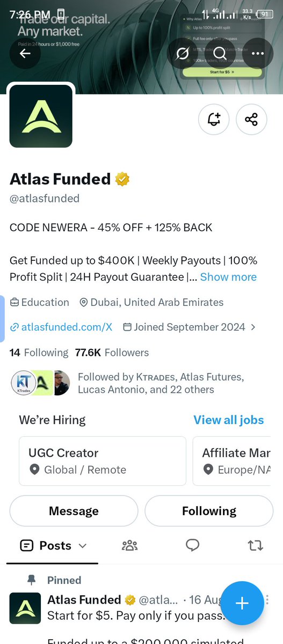The image size is (283, 644).
Task: Open search with the magnifier icon
Action: click(220, 53)
